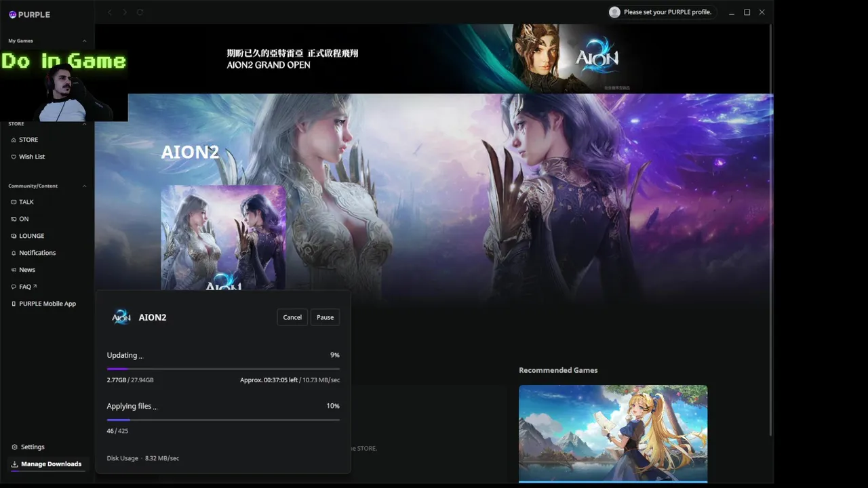Select Notifications in the sidebar

tap(37, 253)
